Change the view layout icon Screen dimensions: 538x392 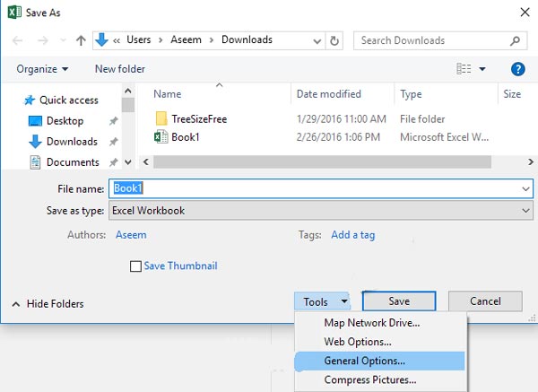(x=464, y=69)
